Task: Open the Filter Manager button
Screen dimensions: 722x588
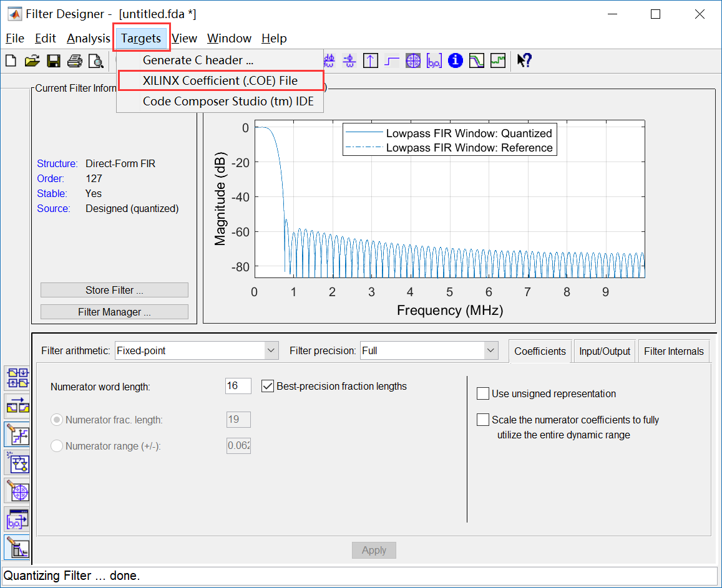Action: pyautogui.click(x=114, y=312)
